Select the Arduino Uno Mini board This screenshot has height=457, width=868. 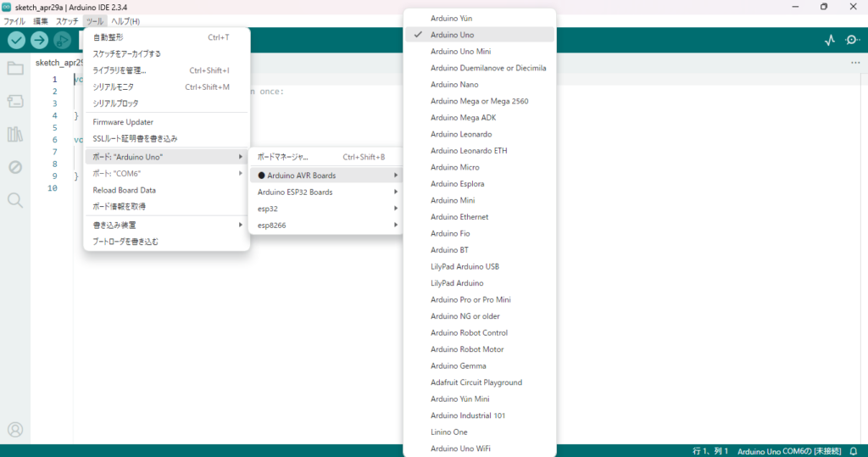[x=480, y=51]
